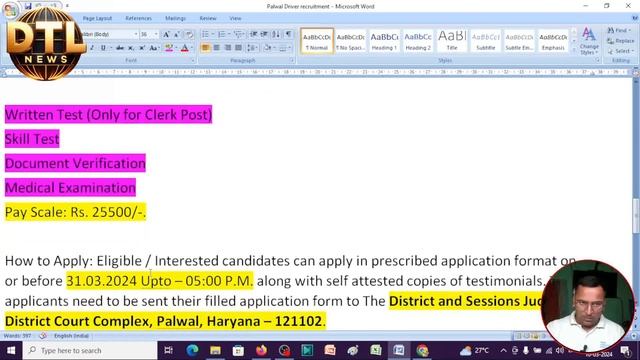Image resolution: width=640 pixels, height=360 pixels.
Task: Open the Font dialog launcher
Action: point(193,60)
